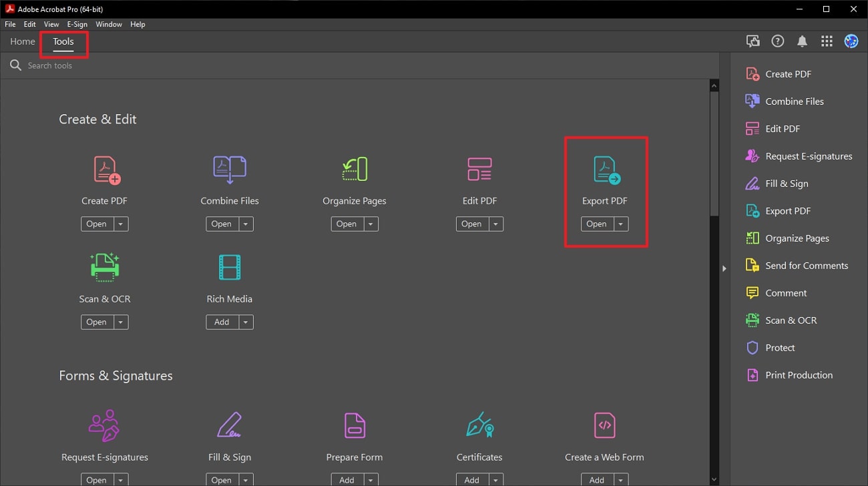Collapse the right tools pane arrow

click(x=724, y=268)
